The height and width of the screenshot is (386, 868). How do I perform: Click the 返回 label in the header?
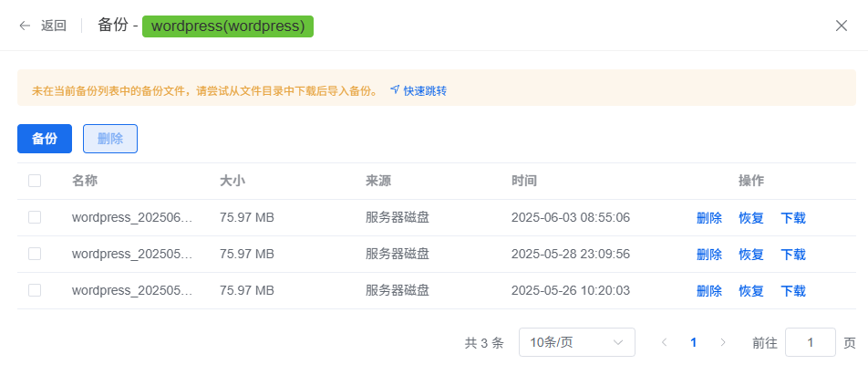[x=54, y=26]
